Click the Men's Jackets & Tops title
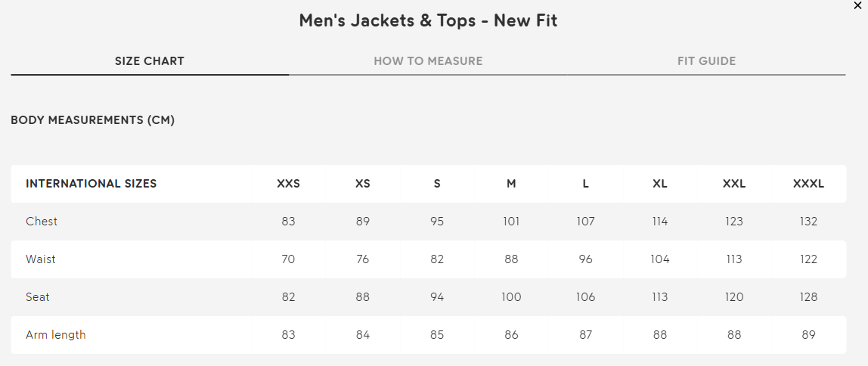Screen dimensions: 868x366 pos(428,20)
